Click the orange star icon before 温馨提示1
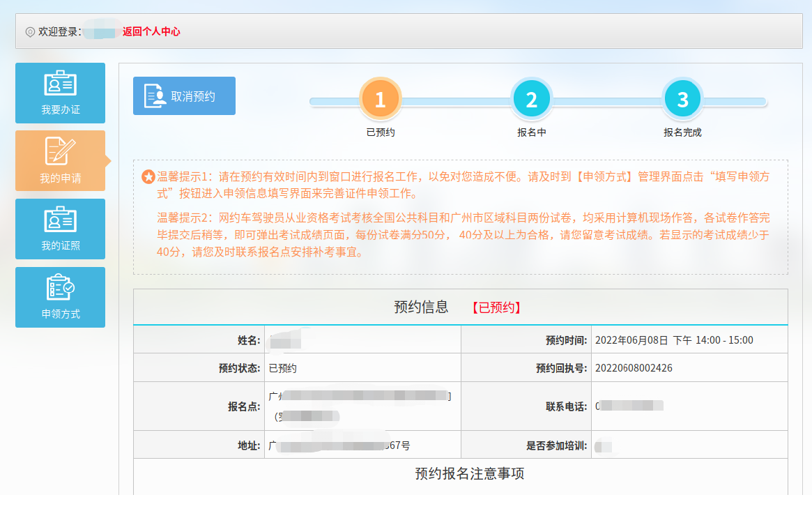This screenshot has height=511, width=812. (148, 177)
